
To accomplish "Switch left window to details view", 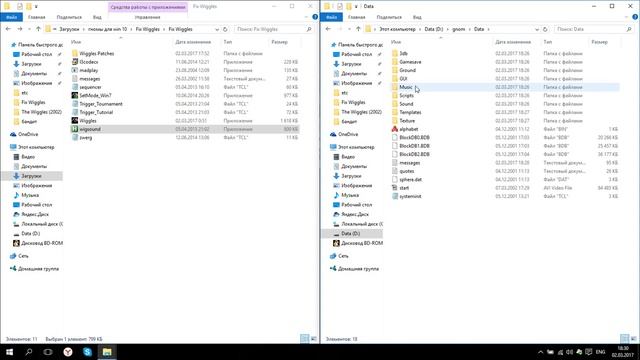I will pos(304,338).
